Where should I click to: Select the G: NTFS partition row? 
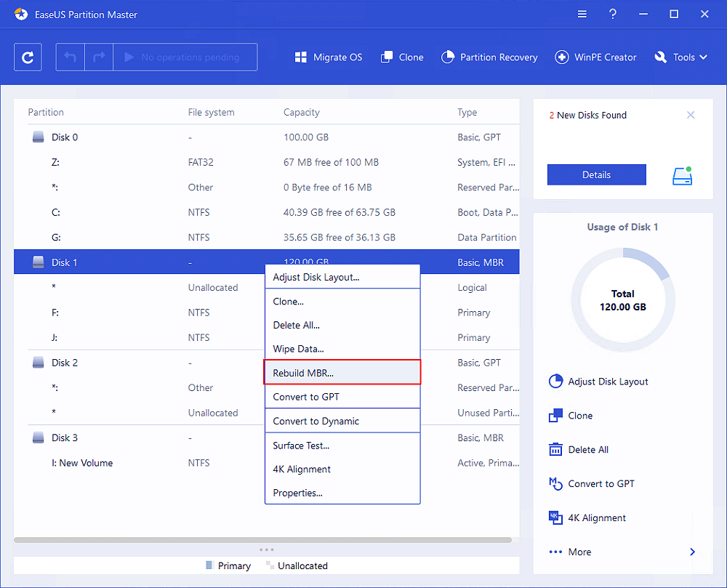click(x=267, y=237)
